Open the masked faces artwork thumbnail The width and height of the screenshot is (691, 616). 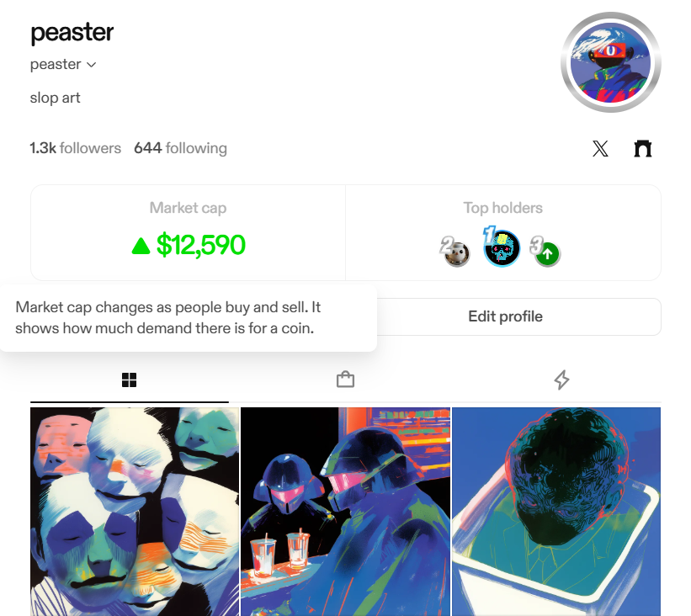tap(135, 512)
